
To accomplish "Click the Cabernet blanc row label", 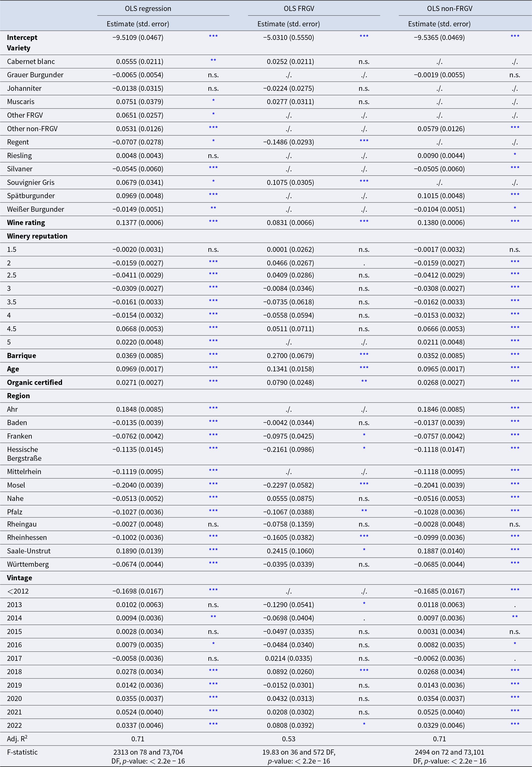I will pyautogui.click(x=31, y=61).
